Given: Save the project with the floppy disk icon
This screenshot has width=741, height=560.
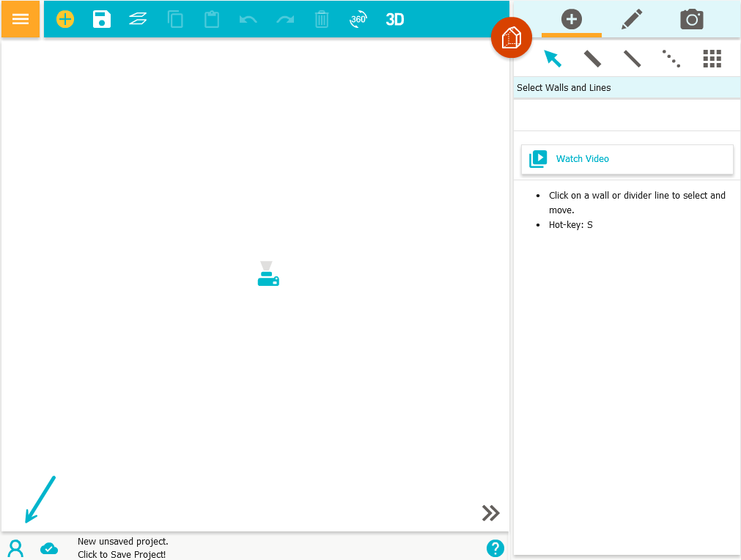Looking at the screenshot, I should pyautogui.click(x=102, y=19).
